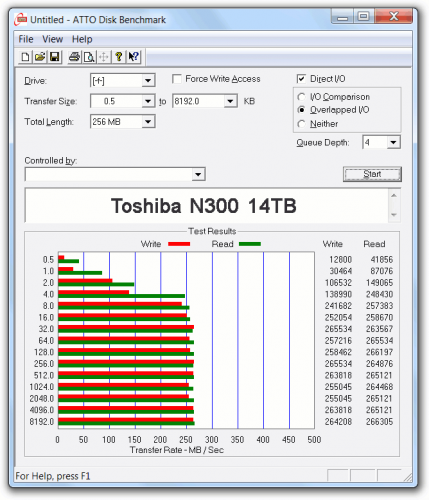Click the Read value 263567
Screen dimensions: 429x500
[x=380, y=329]
